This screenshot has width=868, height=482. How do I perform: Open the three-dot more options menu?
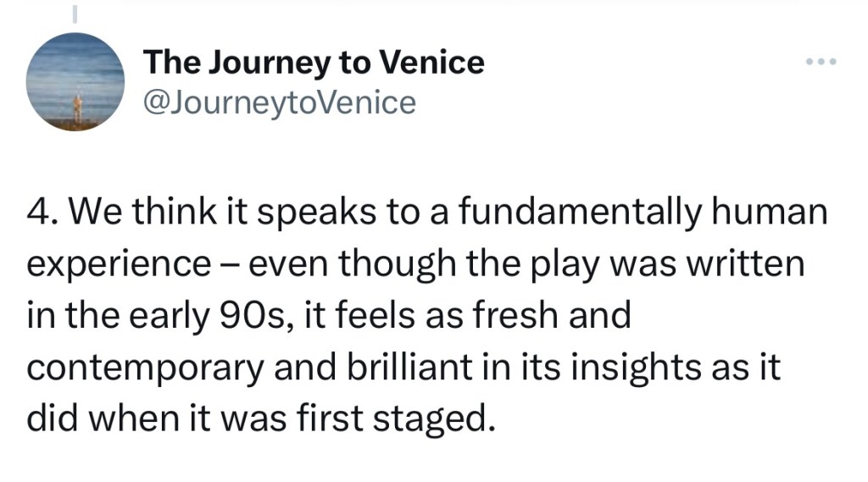pyautogui.click(x=821, y=62)
